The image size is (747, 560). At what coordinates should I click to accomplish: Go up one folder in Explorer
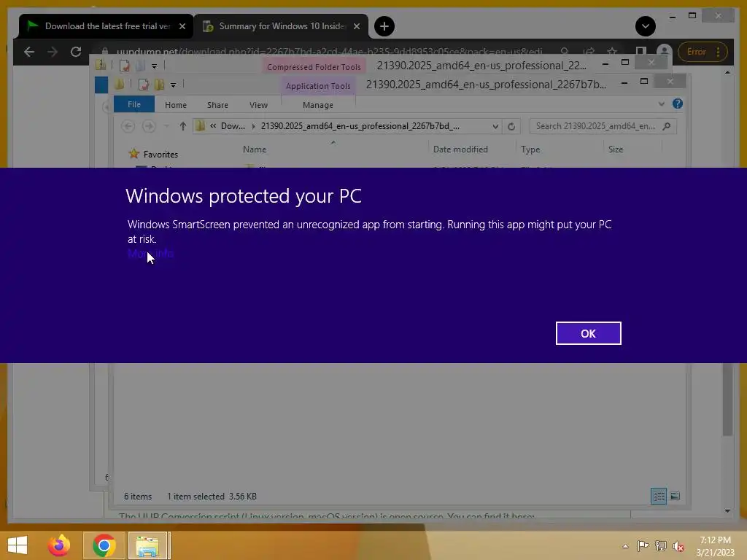click(x=182, y=126)
